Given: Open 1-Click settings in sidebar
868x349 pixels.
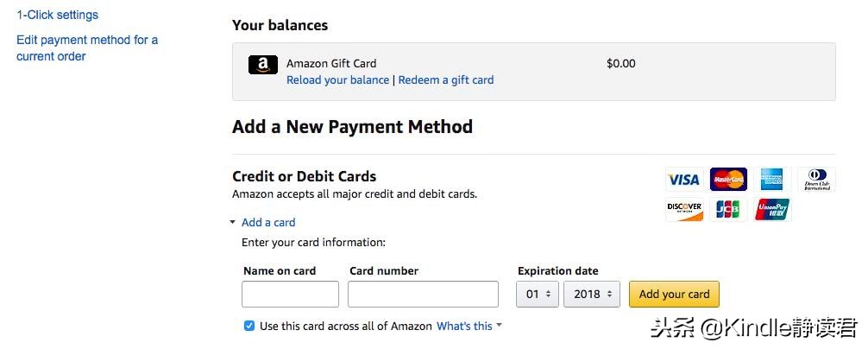Looking at the screenshot, I should (57, 15).
